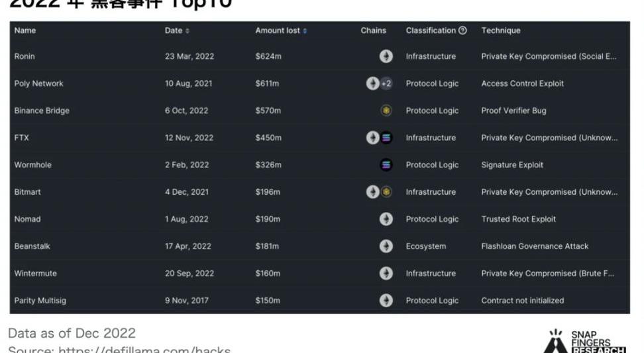Click the BNB chain icon in Binance Bridge row
This screenshot has width=644, height=353.
(386, 111)
